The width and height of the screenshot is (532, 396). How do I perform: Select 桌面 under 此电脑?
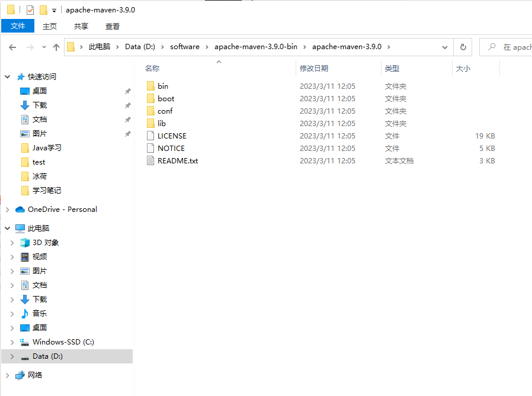(x=40, y=328)
